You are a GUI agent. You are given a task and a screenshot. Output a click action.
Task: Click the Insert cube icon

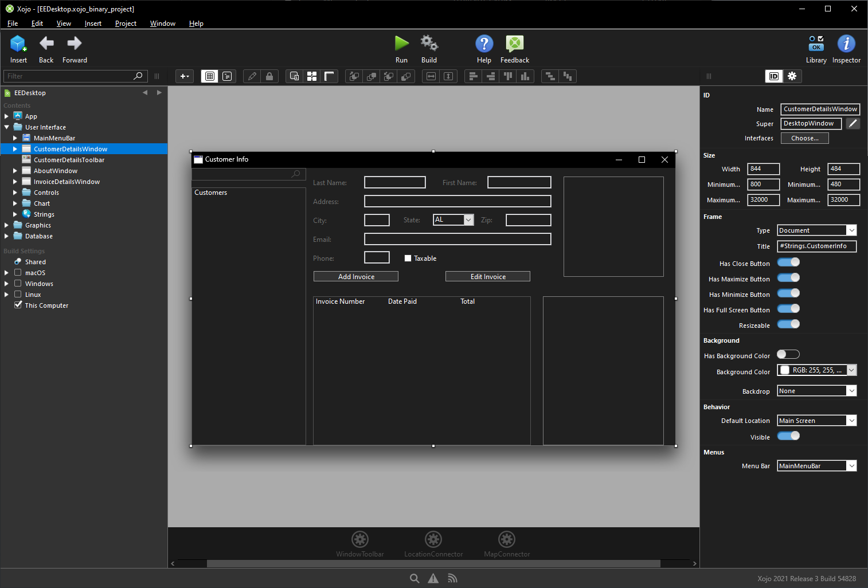18,43
